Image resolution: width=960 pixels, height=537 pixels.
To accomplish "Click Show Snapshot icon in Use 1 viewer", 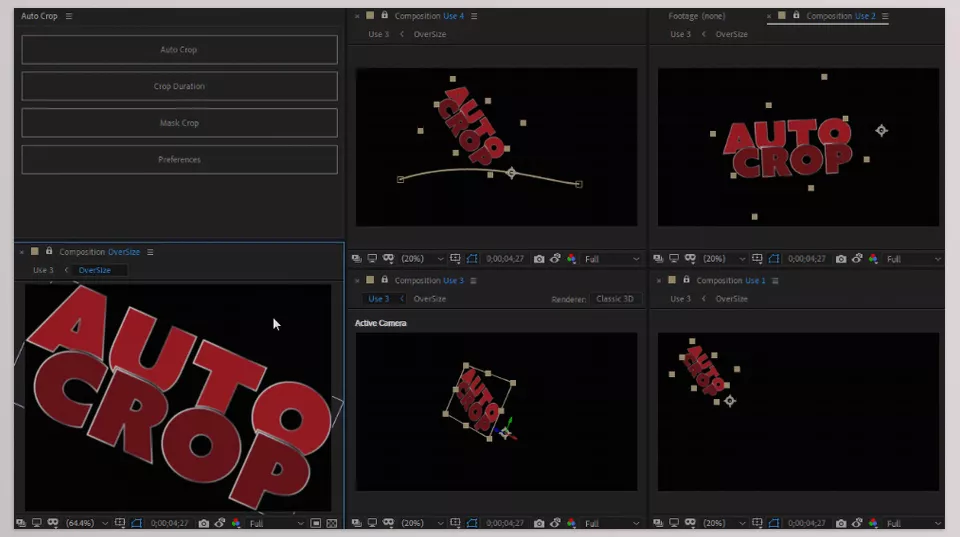I will (857, 522).
